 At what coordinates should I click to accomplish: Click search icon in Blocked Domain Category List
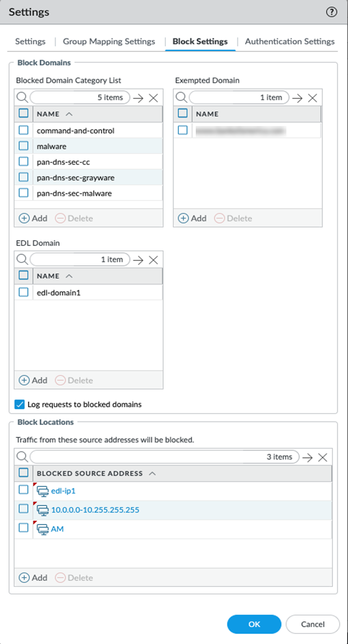click(x=22, y=97)
